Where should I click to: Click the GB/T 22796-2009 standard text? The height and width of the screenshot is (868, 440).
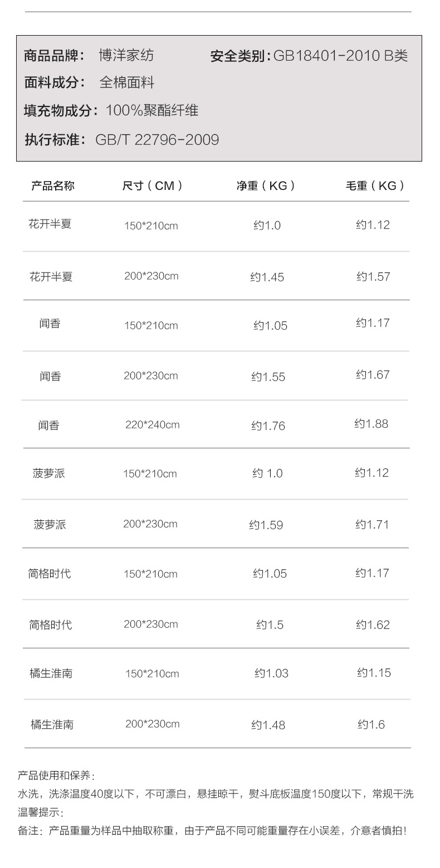point(157,139)
